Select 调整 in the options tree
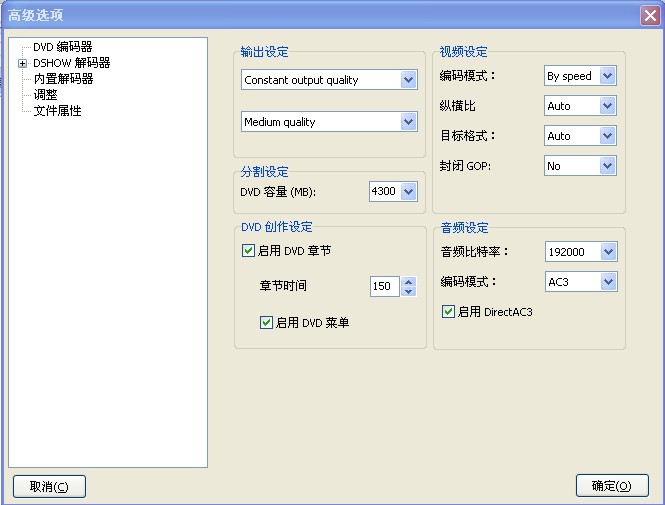 pyautogui.click(x=45, y=95)
